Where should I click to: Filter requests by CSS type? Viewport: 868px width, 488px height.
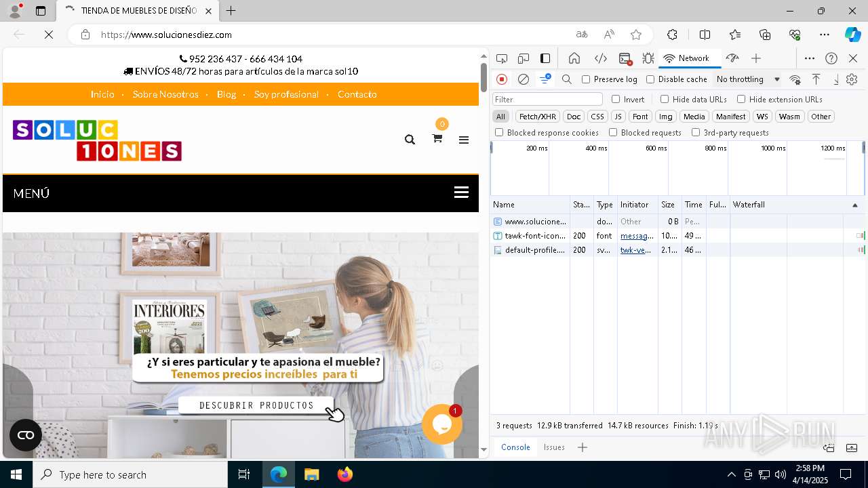click(x=597, y=117)
